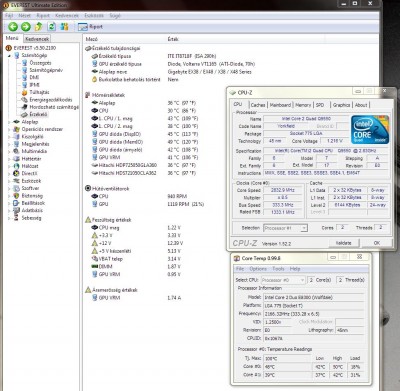Open the Options menu in Core Temp
Viewport: 400px width, 391px height.
coord(258,269)
